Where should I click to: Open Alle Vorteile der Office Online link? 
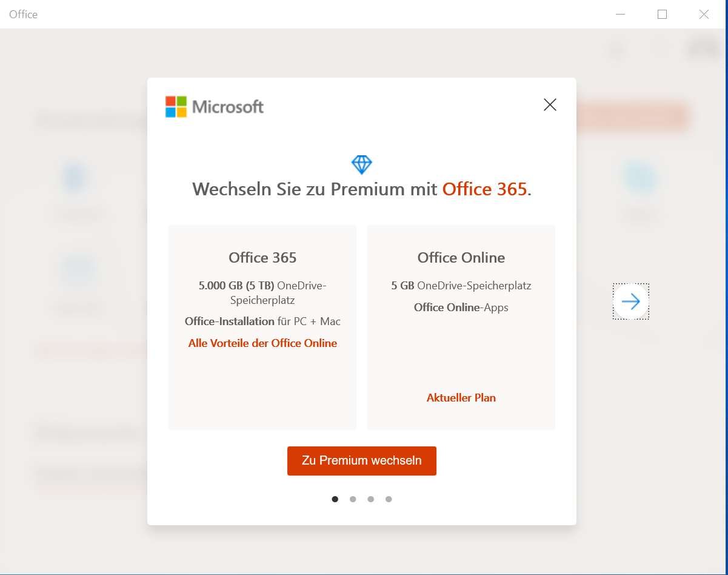click(262, 343)
